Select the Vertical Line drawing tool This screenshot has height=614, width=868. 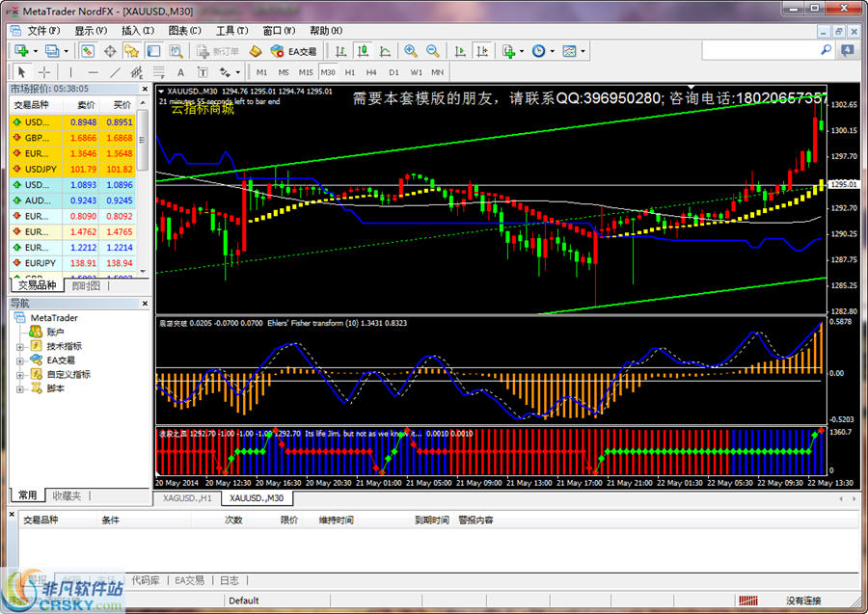click(x=70, y=72)
